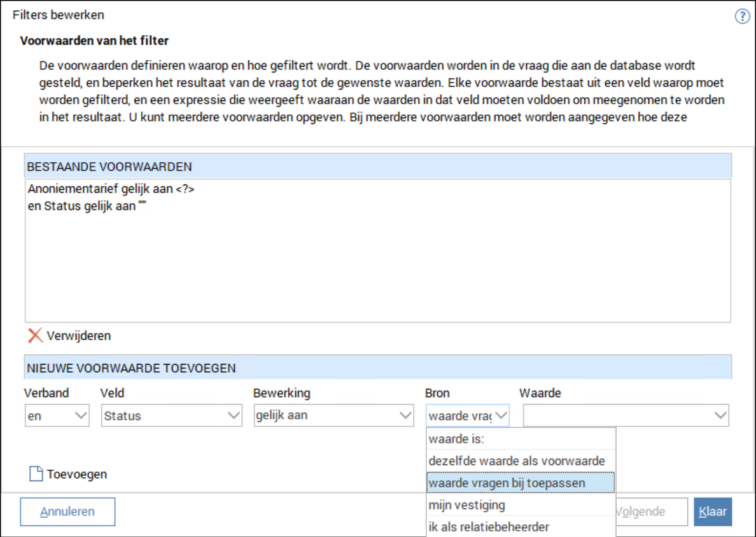Viewport: 756px width, 537px height.
Task: Click inside the Waarde input field
Action: tap(617, 415)
